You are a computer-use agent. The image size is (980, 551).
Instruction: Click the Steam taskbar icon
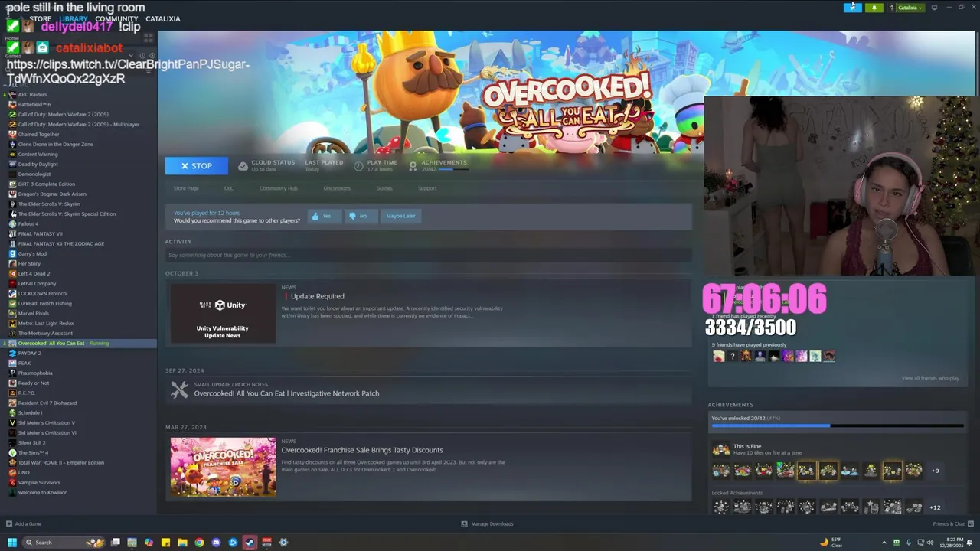(x=250, y=543)
